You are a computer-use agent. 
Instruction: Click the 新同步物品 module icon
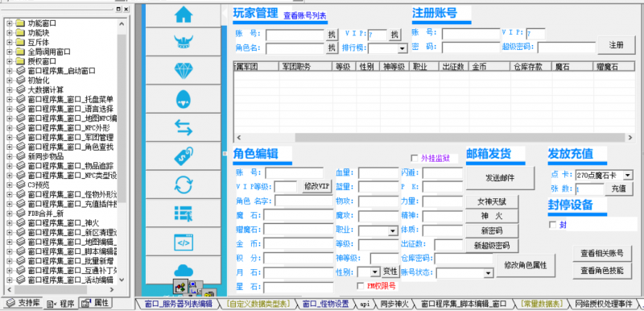tap(21, 156)
